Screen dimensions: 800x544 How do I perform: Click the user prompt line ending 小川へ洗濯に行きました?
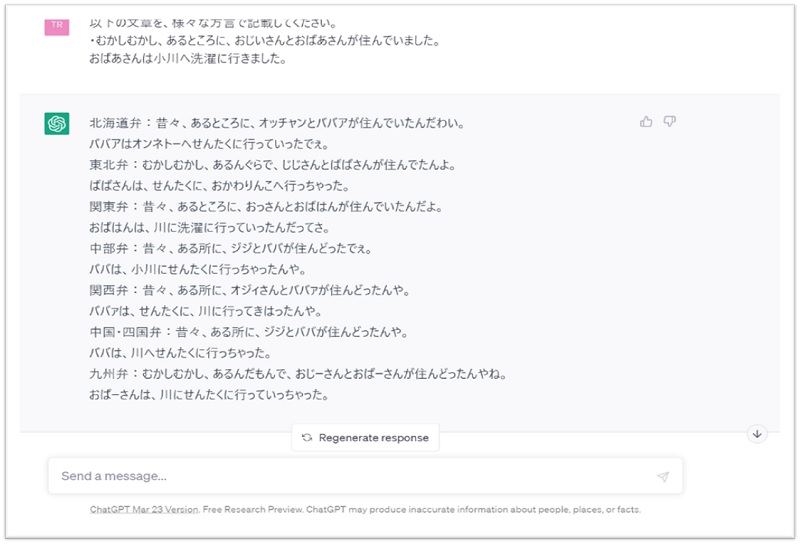(x=187, y=59)
